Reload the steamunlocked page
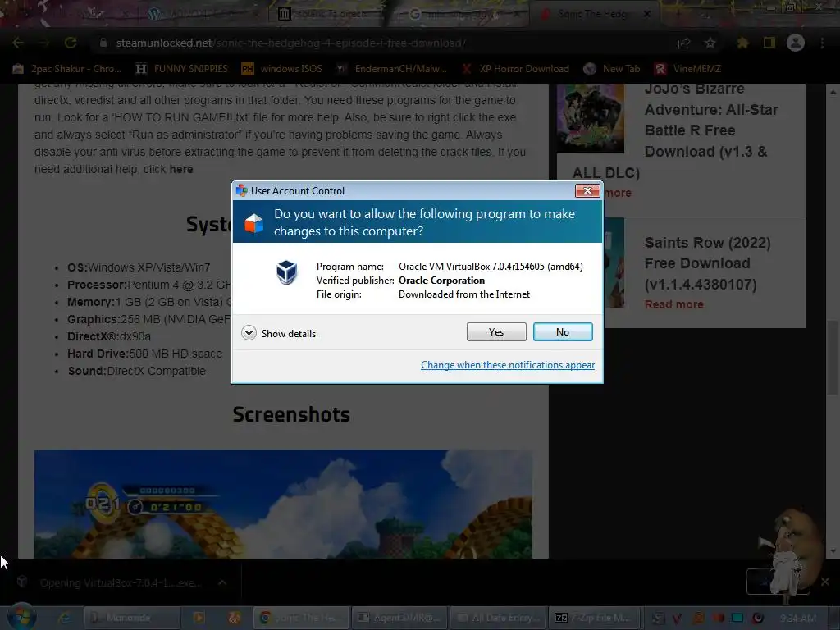 point(71,43)
